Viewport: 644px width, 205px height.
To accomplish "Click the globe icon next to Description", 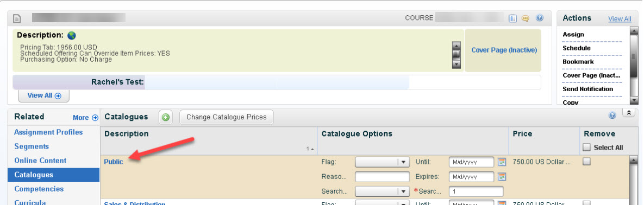I will (x=71, y=35).
